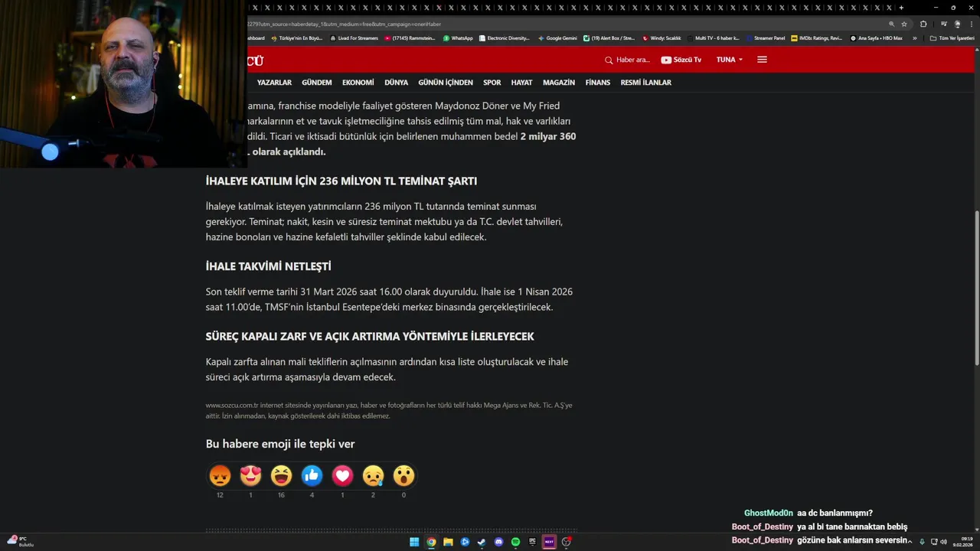Image resolution: width=980 pixels, height=551 pixels.
Task: Click 'İHALE TAKVİMİ NETLEŞTİ' heading
Action: [x=268, y=266]
